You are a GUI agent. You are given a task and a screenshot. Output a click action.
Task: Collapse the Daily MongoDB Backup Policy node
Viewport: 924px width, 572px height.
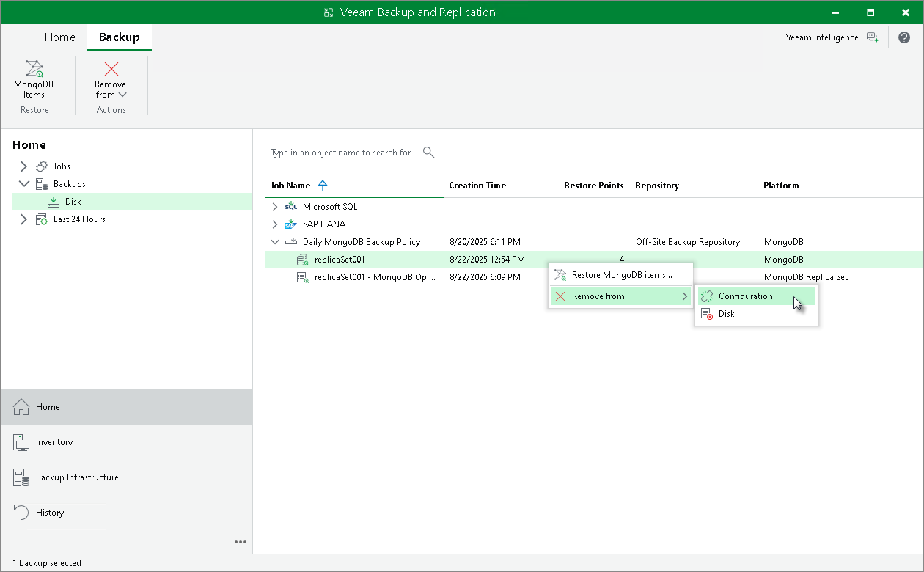275,241
